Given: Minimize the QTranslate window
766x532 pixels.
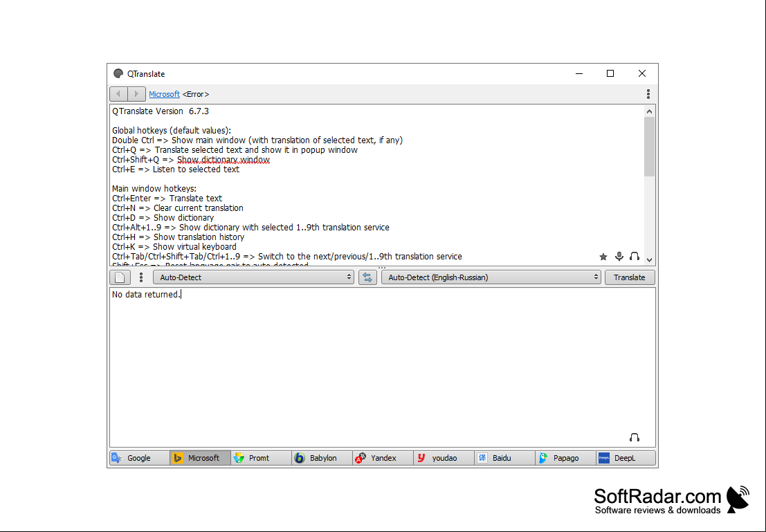Looking at the screenshot, I should point(579,74).
